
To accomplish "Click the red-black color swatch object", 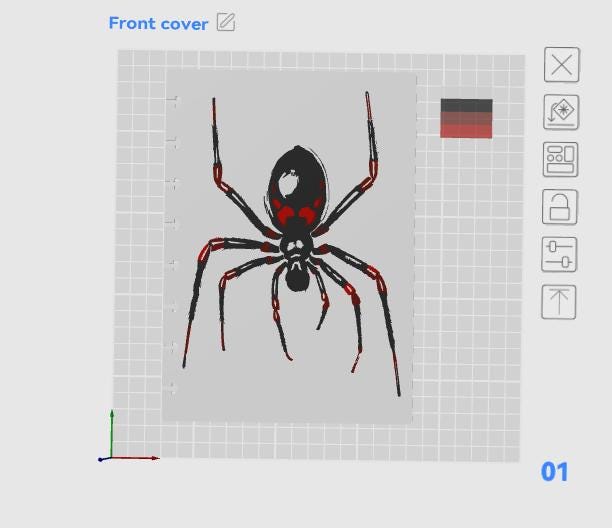I will coord(466,118).
